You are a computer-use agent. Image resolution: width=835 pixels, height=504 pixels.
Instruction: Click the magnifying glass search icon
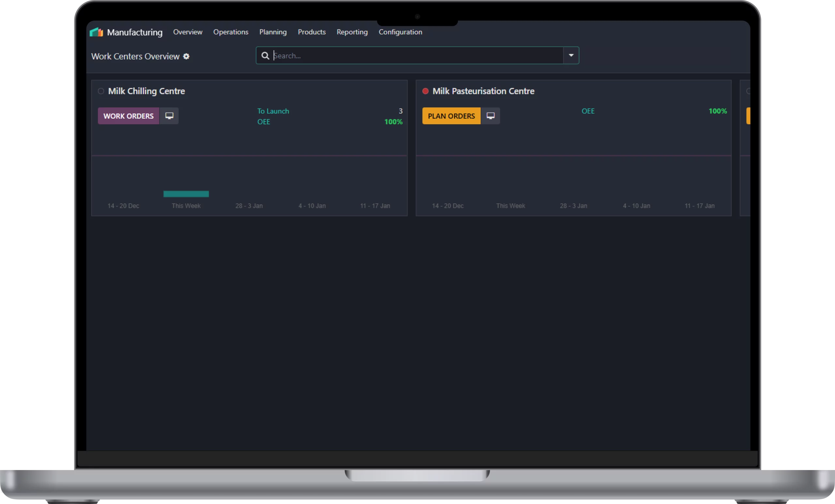pyautogui.click(x=266, y=55)
